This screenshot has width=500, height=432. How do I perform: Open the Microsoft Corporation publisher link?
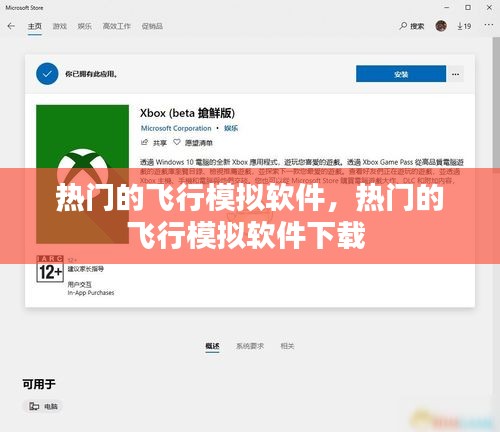pos(176,128)
